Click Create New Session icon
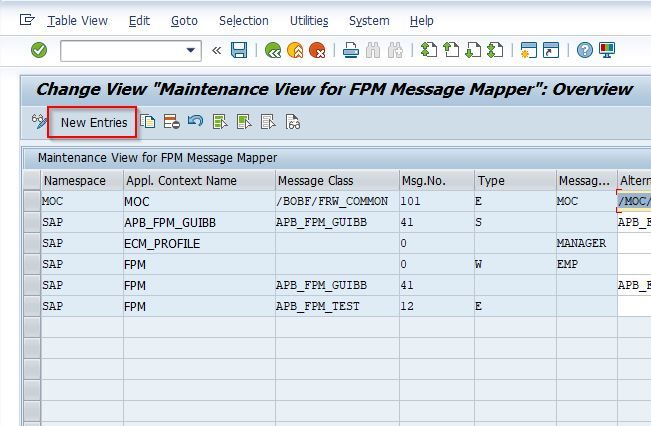Viewport: 651px width, 426px height. click(529, 51)
